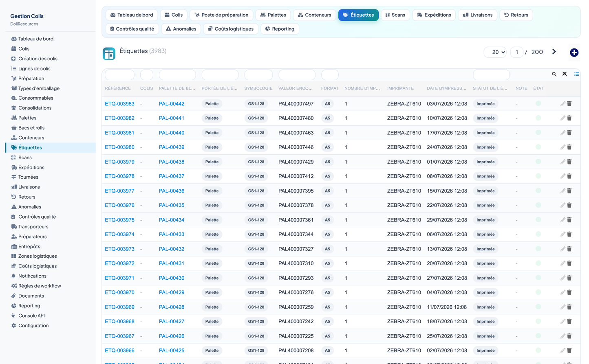Open the Symbologie filter dropdown
The height and width of the screenshot is (364, 589).
tap(258, 75)
